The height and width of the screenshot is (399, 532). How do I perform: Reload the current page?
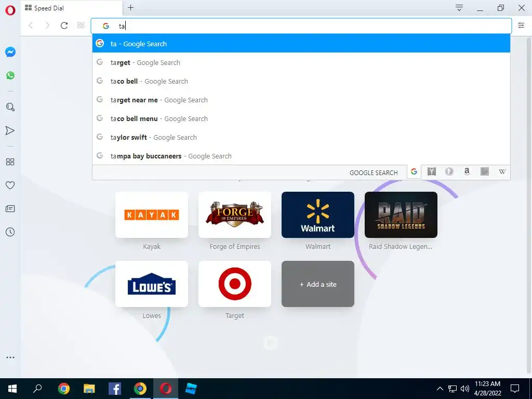64,25
